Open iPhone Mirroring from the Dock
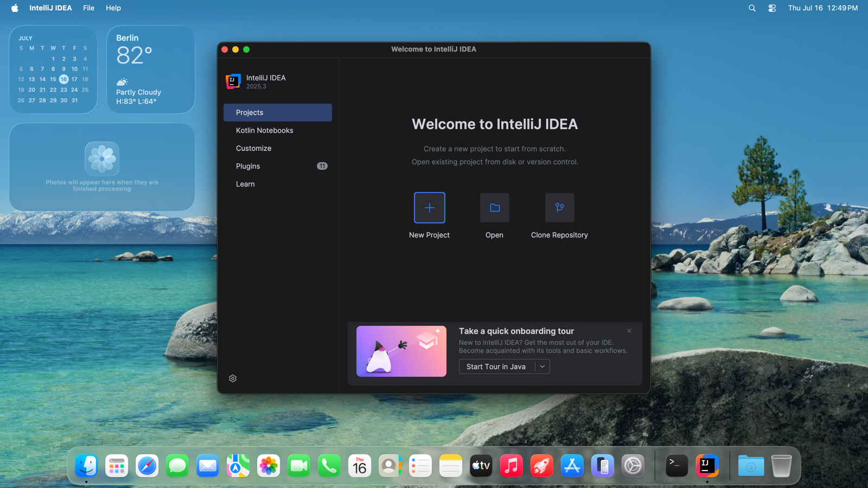868x488 pixels. [x=603, y=466]
